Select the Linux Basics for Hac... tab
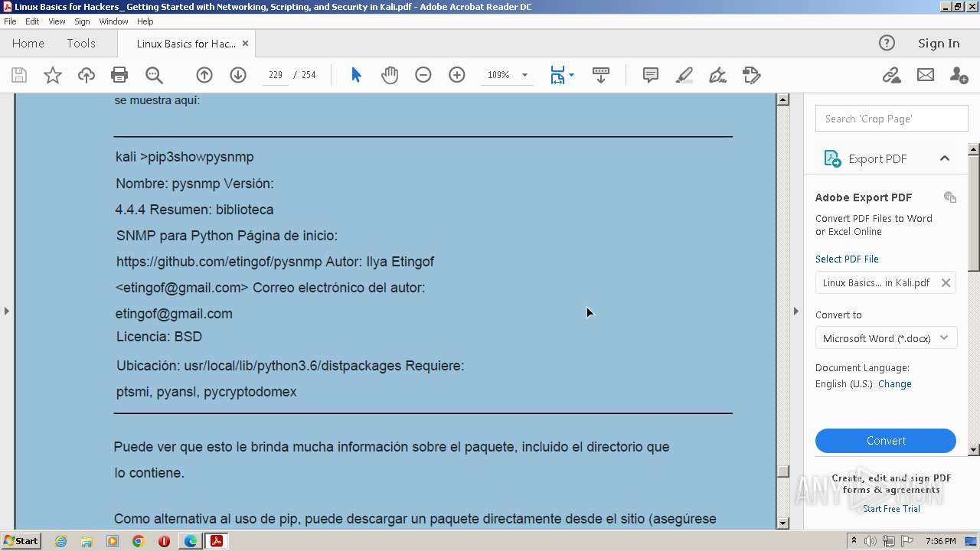This screenshot has width=980, height=551. (x=186, y=44)
